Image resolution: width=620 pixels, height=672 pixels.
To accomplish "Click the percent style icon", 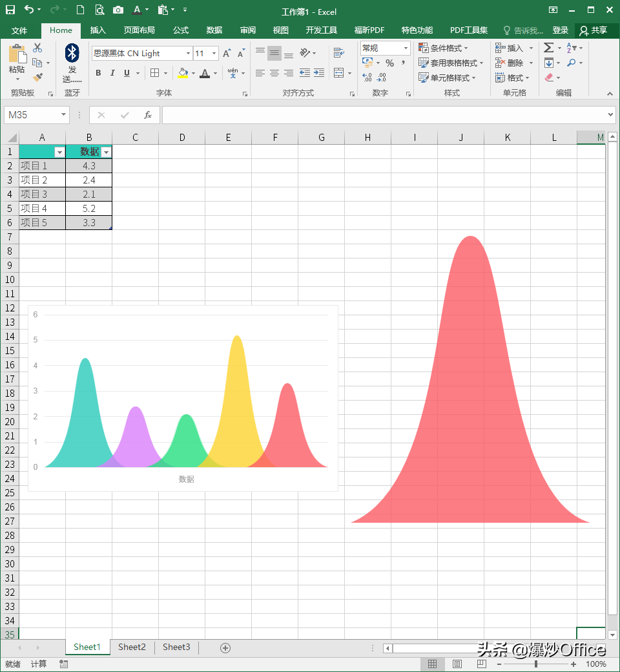I will click(x=389, y=63).
